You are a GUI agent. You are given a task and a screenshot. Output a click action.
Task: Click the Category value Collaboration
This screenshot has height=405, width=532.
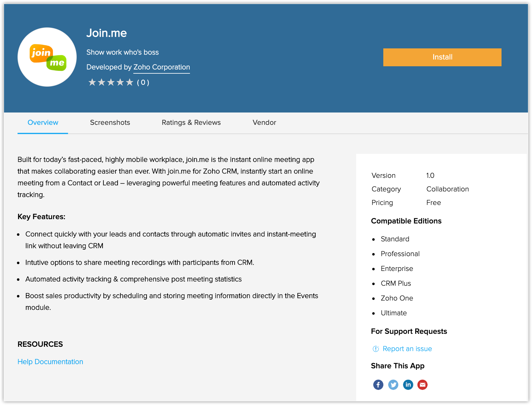point(448,189)
